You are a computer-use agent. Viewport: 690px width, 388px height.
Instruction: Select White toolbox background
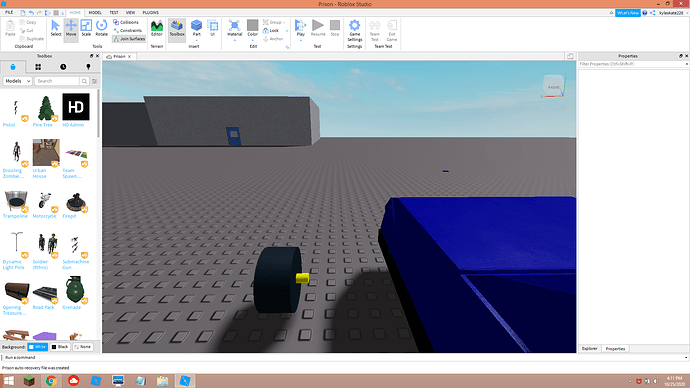pyautogui.click(x=37, y=347)
